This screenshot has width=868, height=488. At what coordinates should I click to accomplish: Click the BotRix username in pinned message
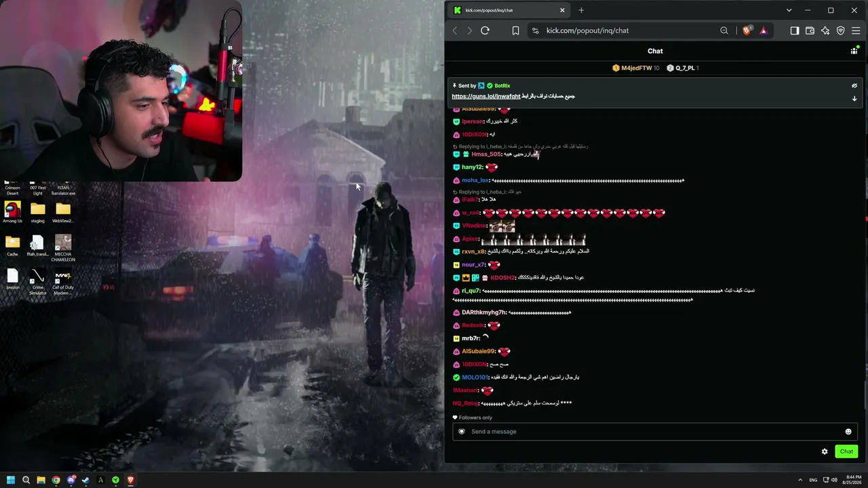pyautogui.click(x=502, y=86)
